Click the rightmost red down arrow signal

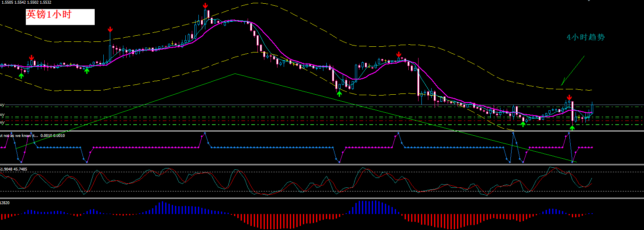pyautogui.click(x=569, y=98)
